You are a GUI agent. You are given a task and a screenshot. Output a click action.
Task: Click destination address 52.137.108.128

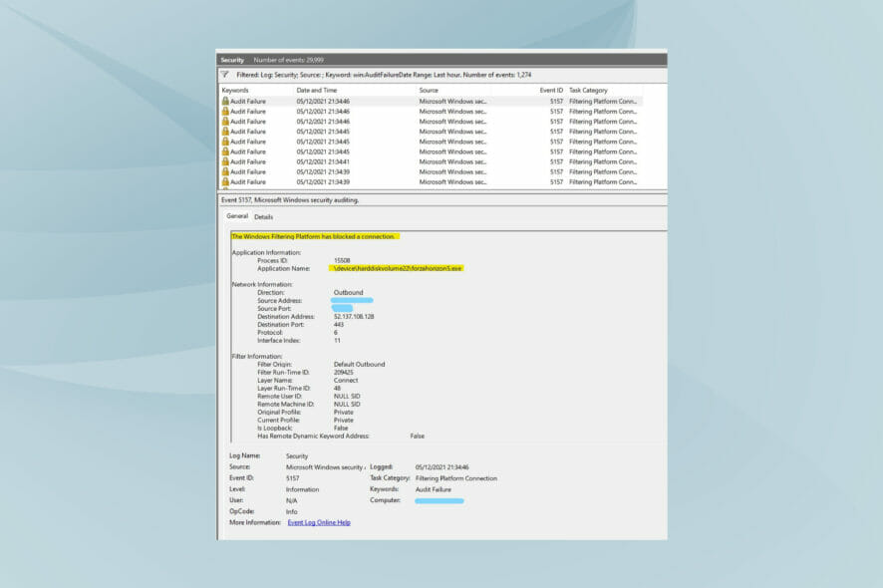pos(354,317)
